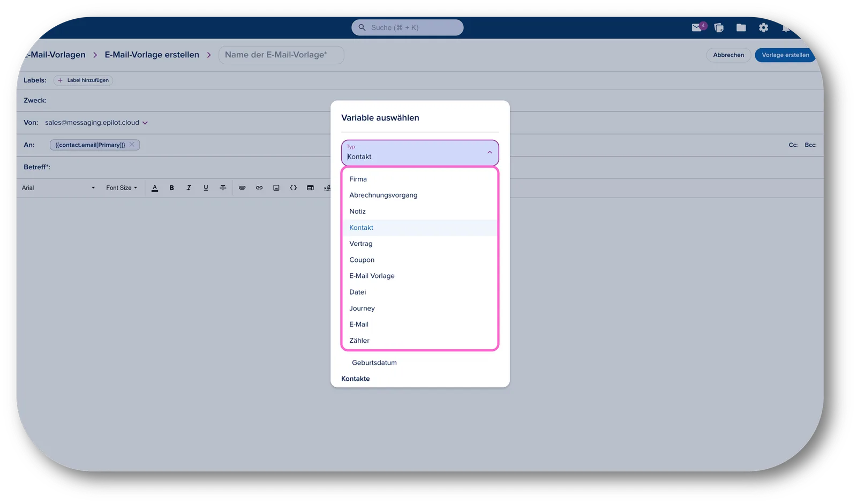Insert a hyperlink with the link icon

point(259,188)
